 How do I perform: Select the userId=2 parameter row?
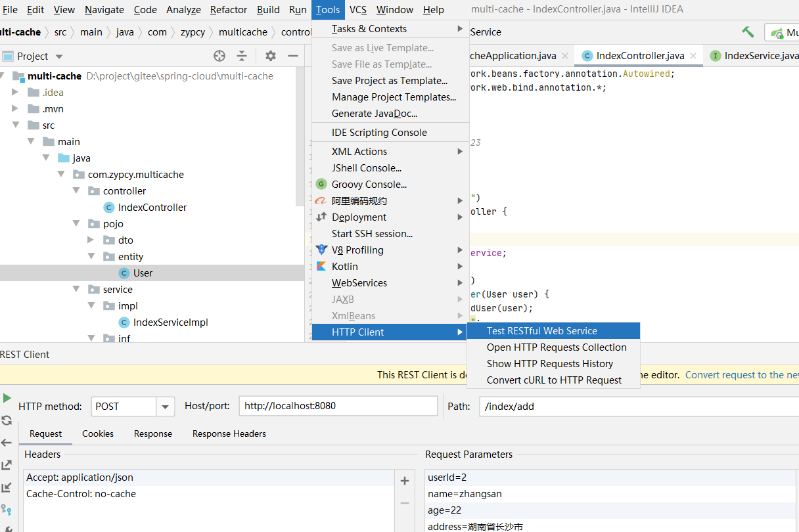(x=611, y=477)
